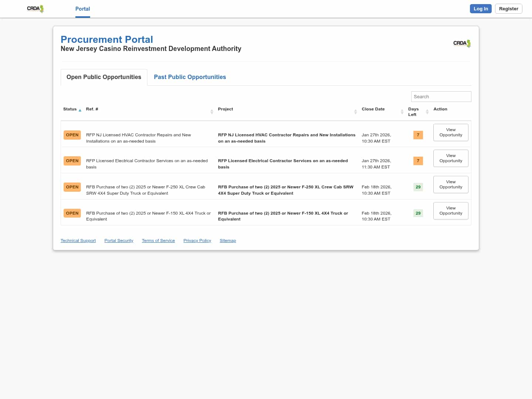
Task: Click OPEN badge for Electrical Contractor RFP
Action: click(72, 161)
